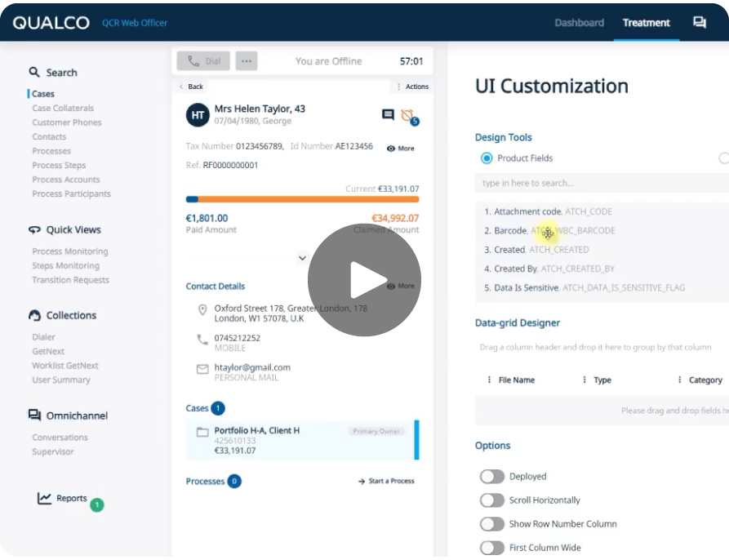Enable the Deployed toggle

click(x=491, y=477)
